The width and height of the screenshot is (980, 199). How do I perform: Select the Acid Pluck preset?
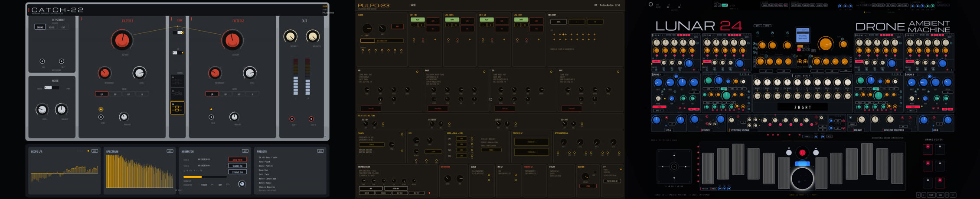[265, 162]
